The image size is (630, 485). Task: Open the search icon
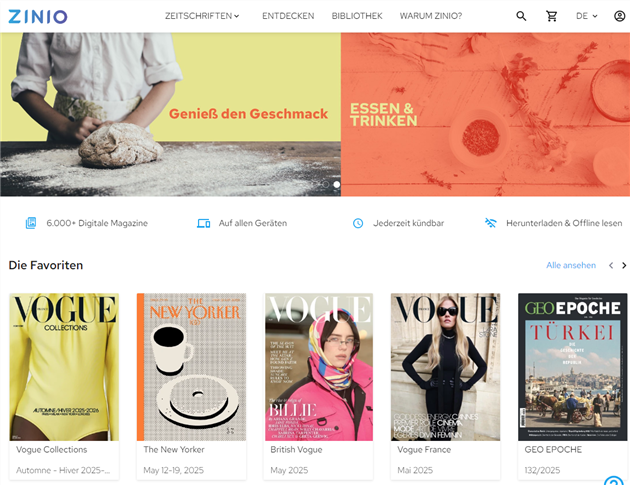(521, 16)
